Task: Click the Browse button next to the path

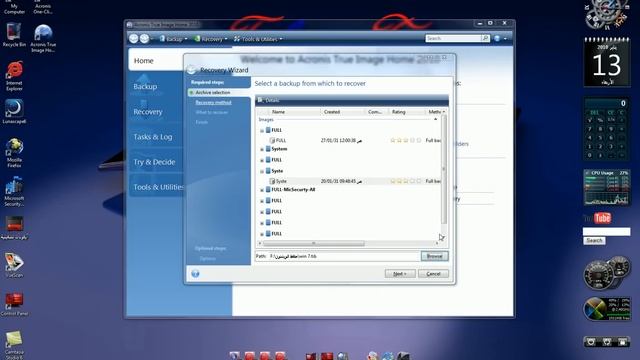Action: (x=435, y=256)
